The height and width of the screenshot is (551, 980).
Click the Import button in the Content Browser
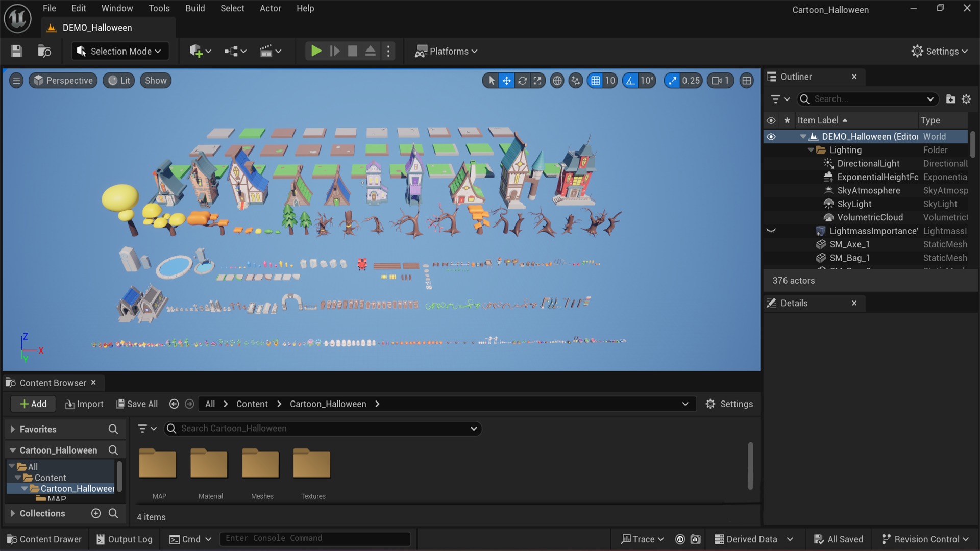coord(84,404)
